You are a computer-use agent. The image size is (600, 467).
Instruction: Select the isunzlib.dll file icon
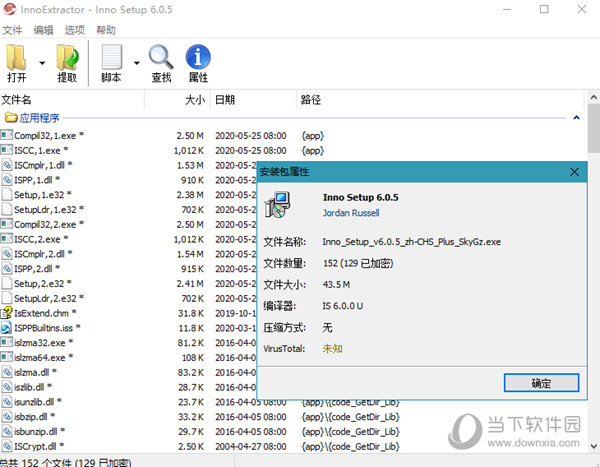click(x=7, y=402)
